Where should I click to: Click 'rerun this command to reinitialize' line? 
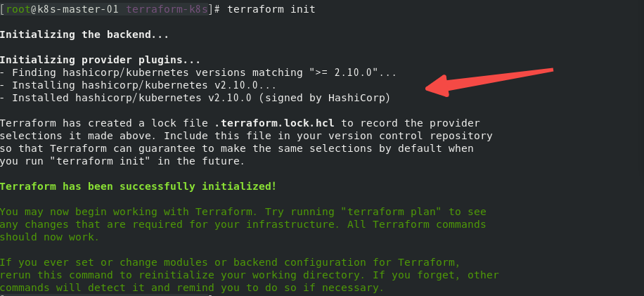(107, 275)
